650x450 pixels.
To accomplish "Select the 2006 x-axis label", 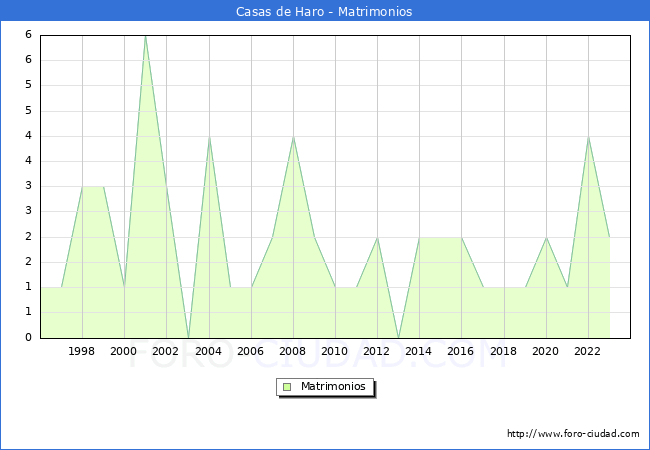I will tap(250, 351).
